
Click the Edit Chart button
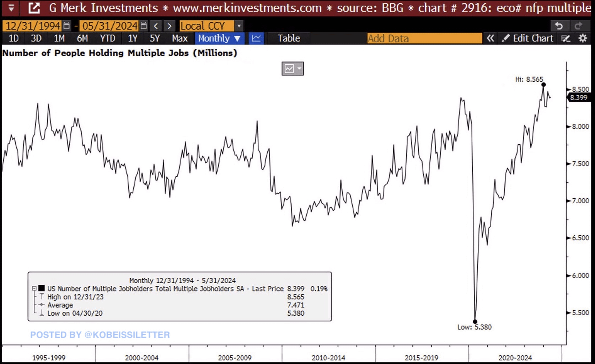click(528, 38)
